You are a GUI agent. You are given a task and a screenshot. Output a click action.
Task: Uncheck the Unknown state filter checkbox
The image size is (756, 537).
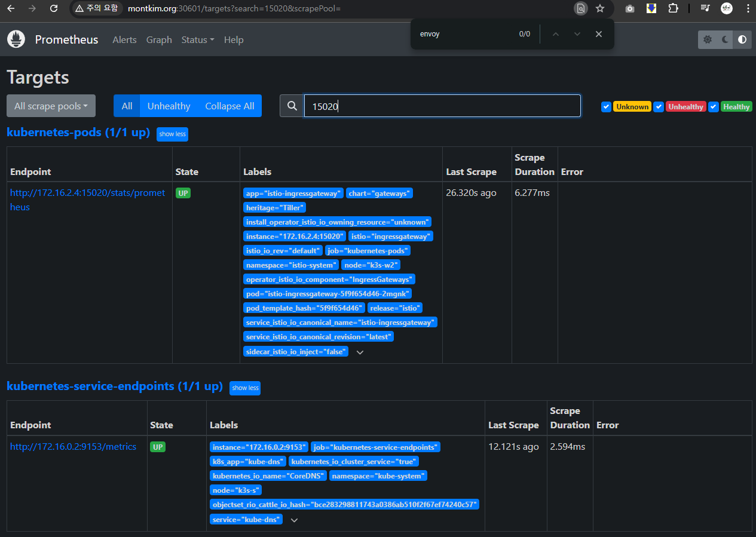click(x=606, y=107)
